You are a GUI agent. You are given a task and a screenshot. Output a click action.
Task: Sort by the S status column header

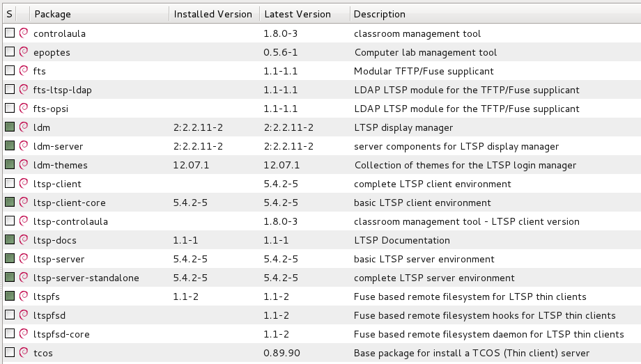[10, 14]
